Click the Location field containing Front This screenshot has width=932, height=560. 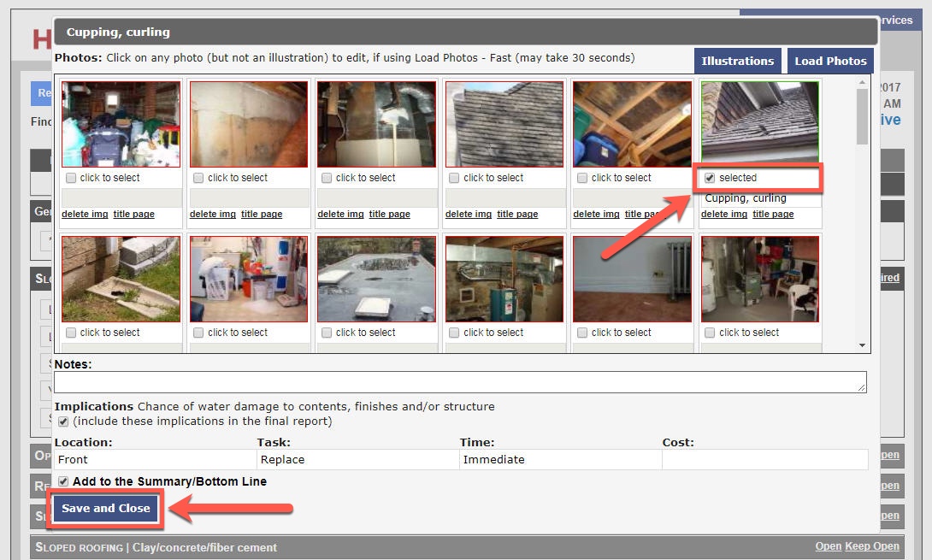coord(155,459)
